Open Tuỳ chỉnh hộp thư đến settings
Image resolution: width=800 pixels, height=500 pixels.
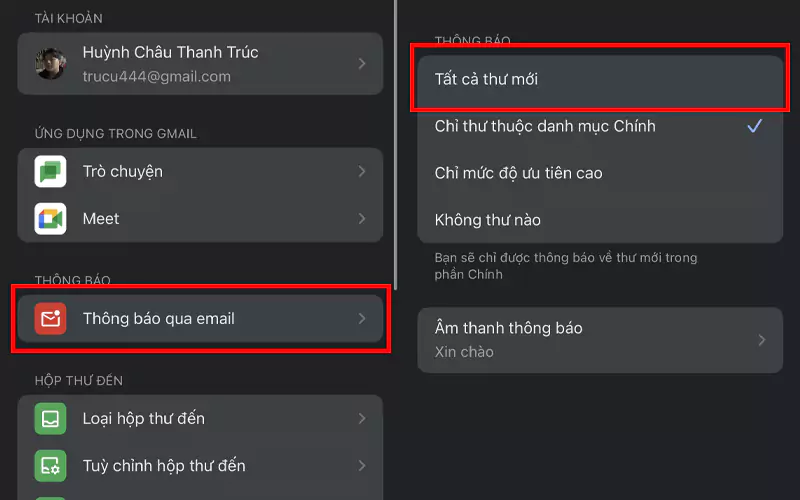200,466
